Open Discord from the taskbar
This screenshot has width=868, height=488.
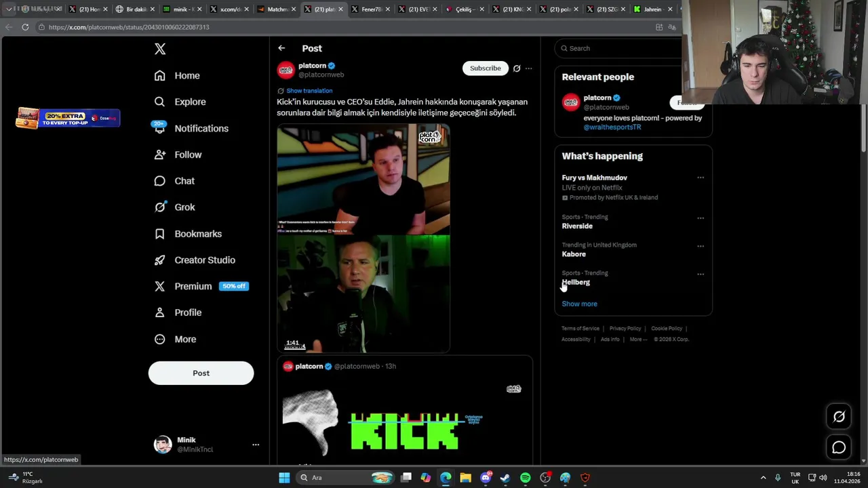[x=486, y=478]
